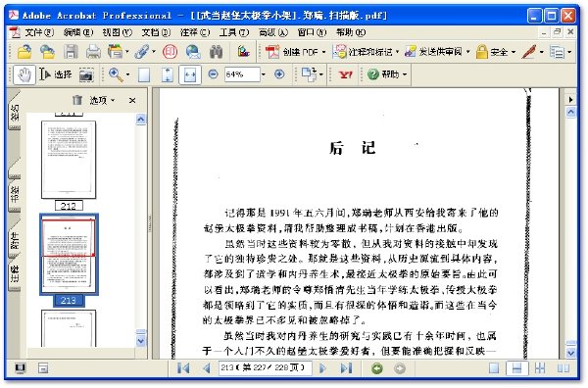
Task: Click the red stamp seal icon
Action: tap(170, 51)
